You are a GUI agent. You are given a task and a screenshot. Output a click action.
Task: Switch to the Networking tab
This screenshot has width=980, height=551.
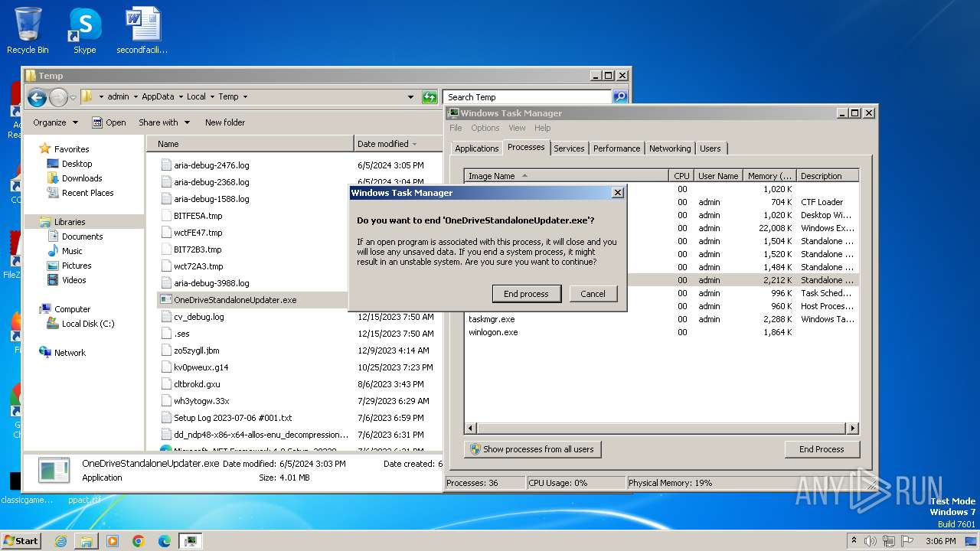(670, 148)
